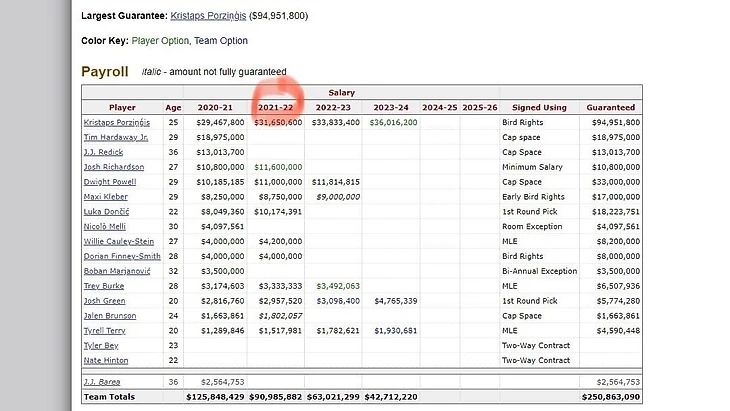
Task: Click the 2021-22 column header
Action: tap(276, 107)
